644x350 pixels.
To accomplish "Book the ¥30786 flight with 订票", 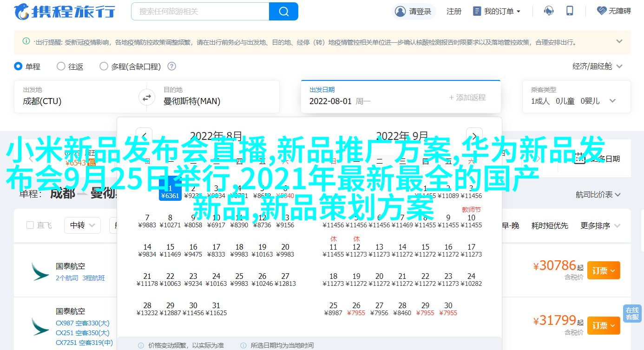I will [x=604, y=271].
